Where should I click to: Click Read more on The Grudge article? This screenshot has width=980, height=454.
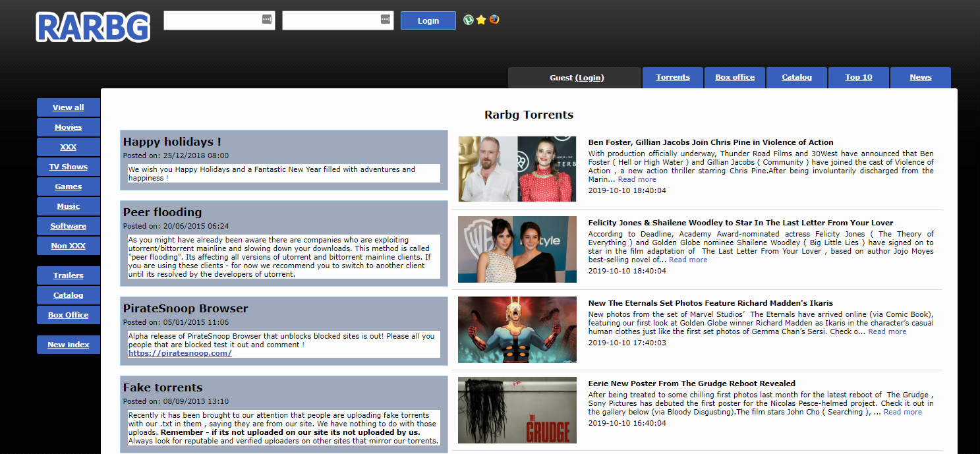[x=903, y=412]
